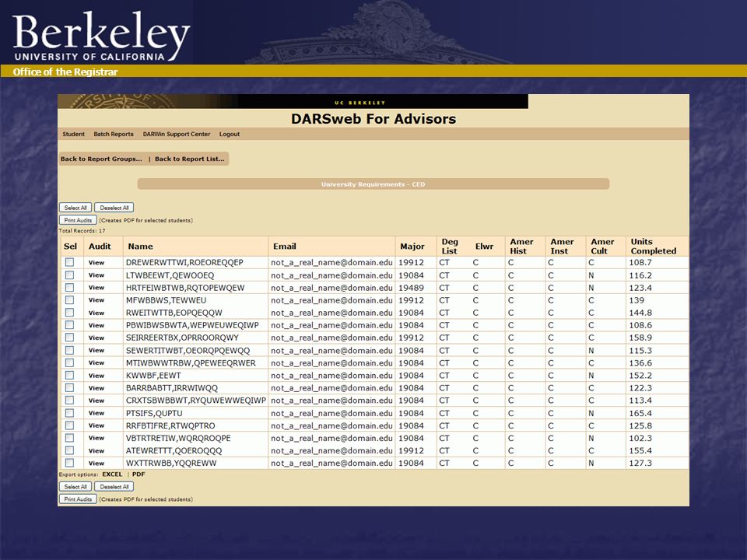This screenshot has height=560, width=747.
Task: Select checkbox for KWWBF,EEWT
Action: click(69, 375)
